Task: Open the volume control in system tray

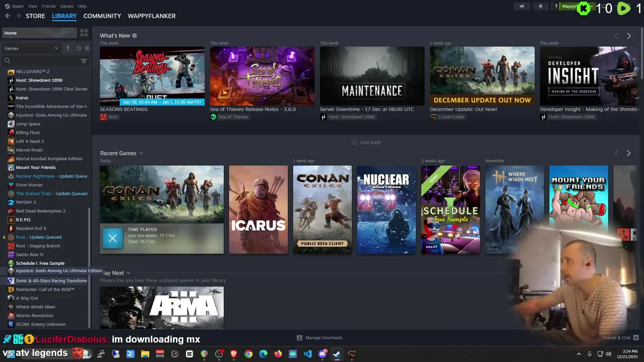Action: [x=608, y=354]
